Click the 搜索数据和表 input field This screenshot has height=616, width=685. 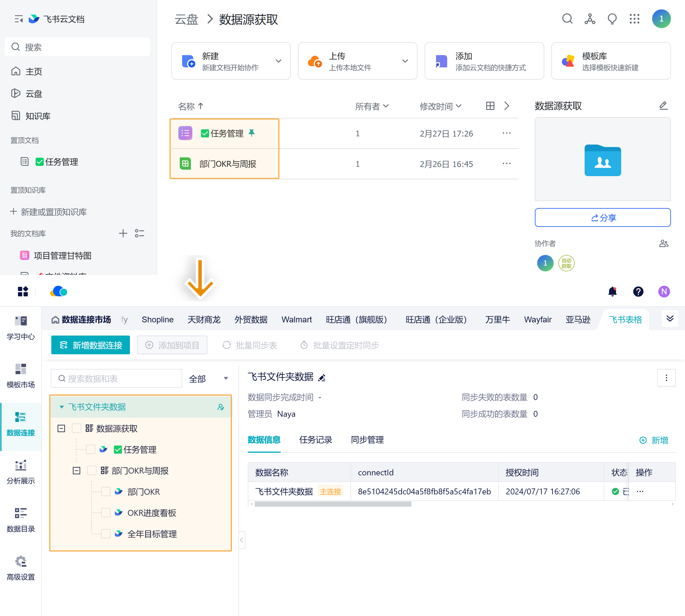116,378
